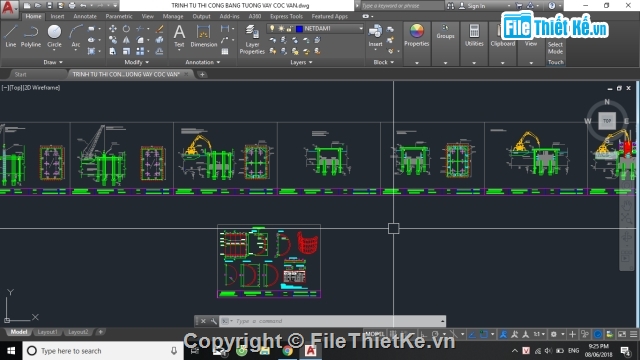Toggle the layer lightbulb on/off icon
This screenshot has width=640, height=360.
click(272, 29)
